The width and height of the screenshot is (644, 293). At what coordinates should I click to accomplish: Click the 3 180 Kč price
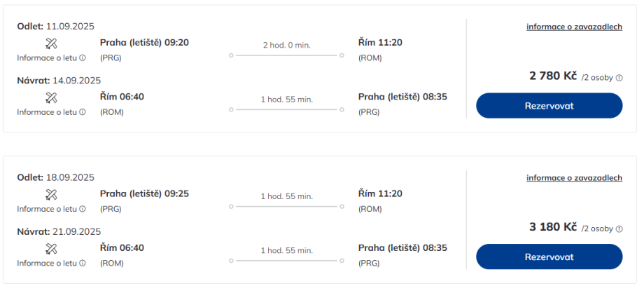(x=553, y=227)
